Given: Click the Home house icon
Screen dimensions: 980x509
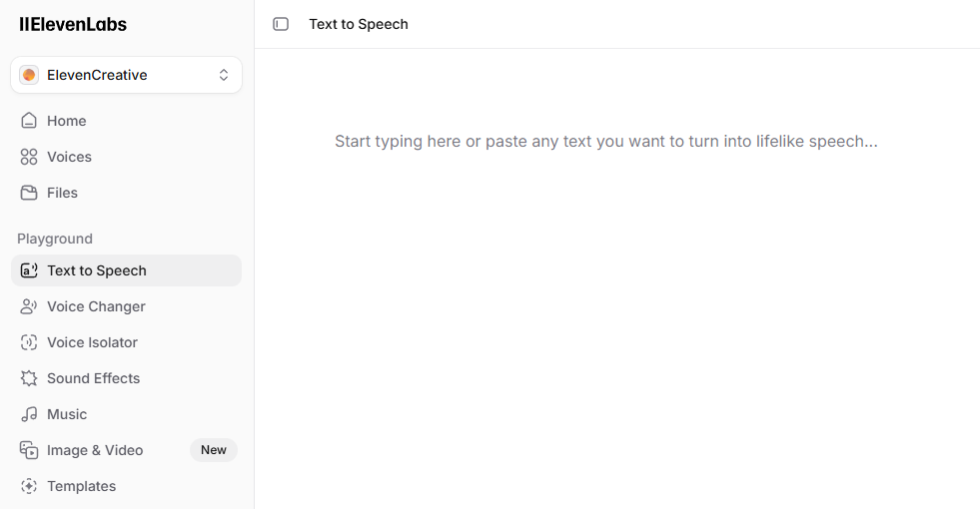Looking at the screenshot, I should [x=29, y=121].
